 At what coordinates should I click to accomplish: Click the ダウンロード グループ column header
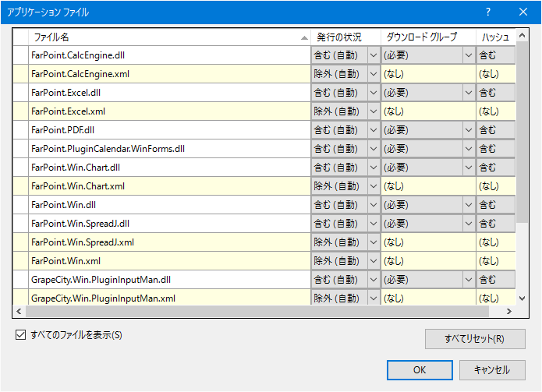429,37
